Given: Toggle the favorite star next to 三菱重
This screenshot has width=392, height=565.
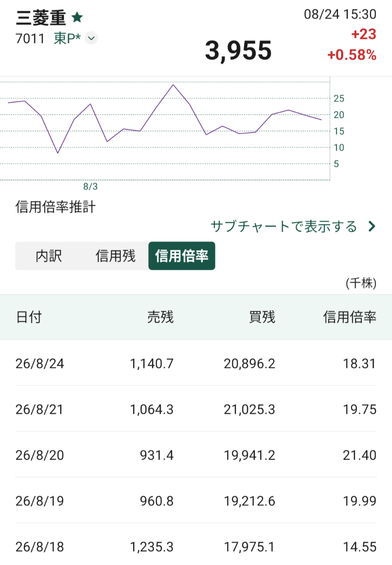Looking at the screenshot, I should (x=77, y=18).
